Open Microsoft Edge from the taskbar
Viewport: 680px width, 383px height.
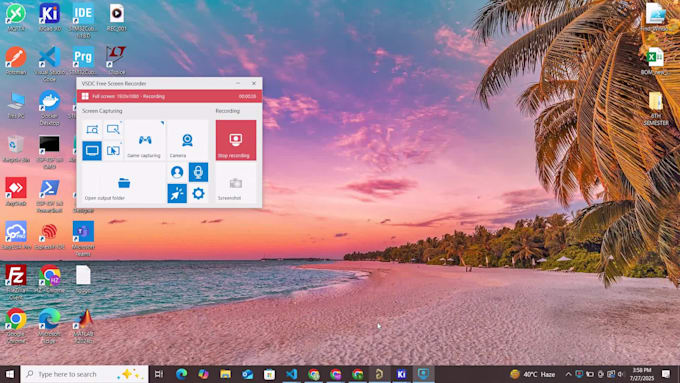click(x=181, y=374)
